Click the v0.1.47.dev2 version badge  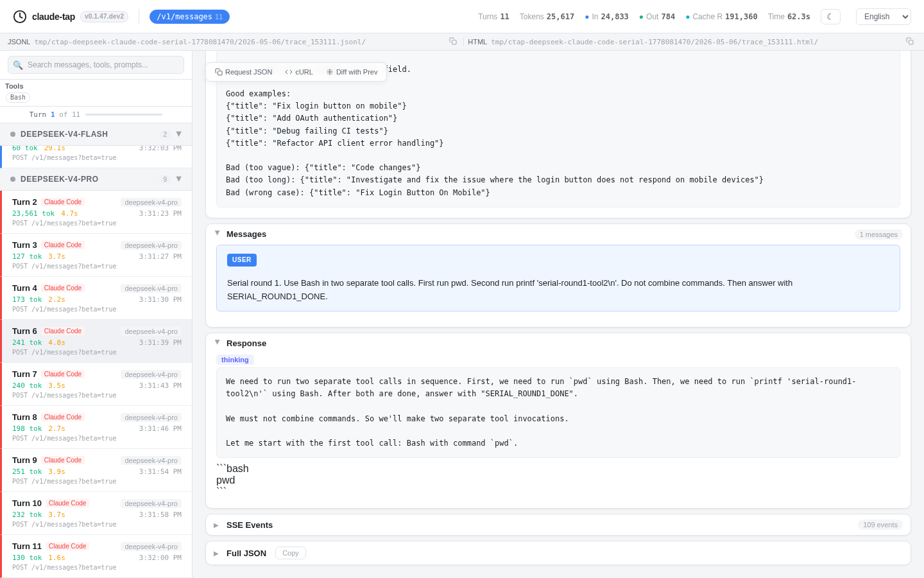point(104,17)
